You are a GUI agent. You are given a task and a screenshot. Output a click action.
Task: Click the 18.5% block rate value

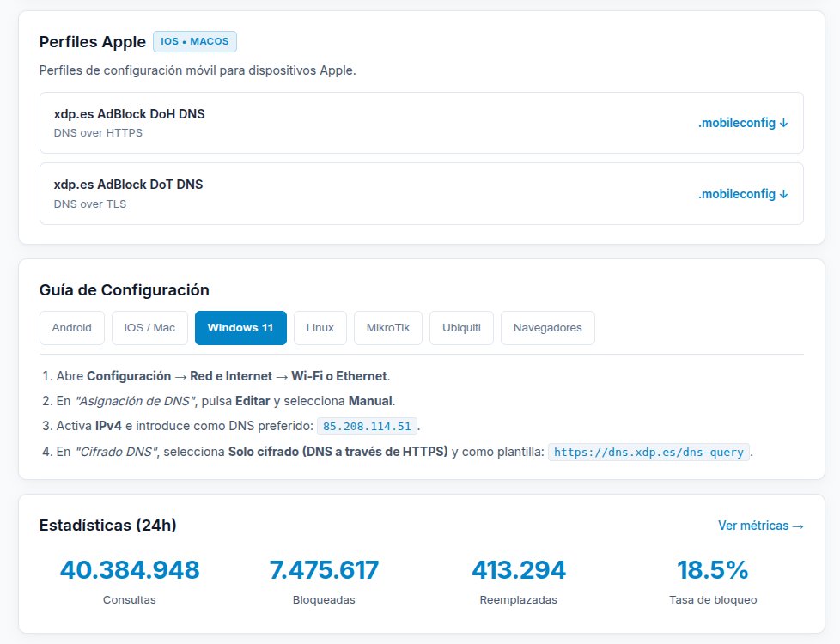713,569
